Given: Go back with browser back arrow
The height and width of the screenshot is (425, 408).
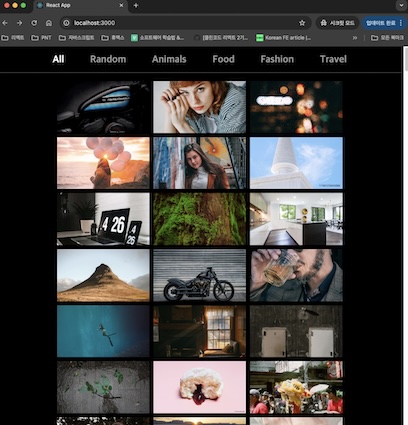Looking at the screenshot, I should (5, 23).
